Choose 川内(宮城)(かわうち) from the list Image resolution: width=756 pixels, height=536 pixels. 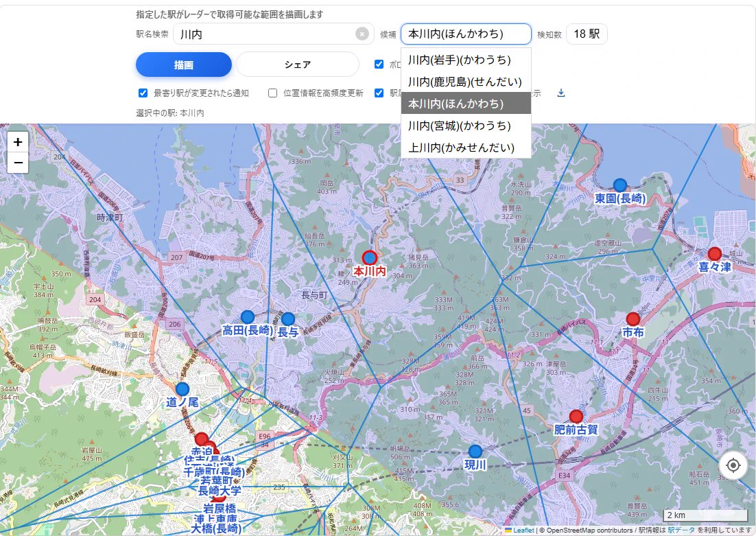click(466, 126)
